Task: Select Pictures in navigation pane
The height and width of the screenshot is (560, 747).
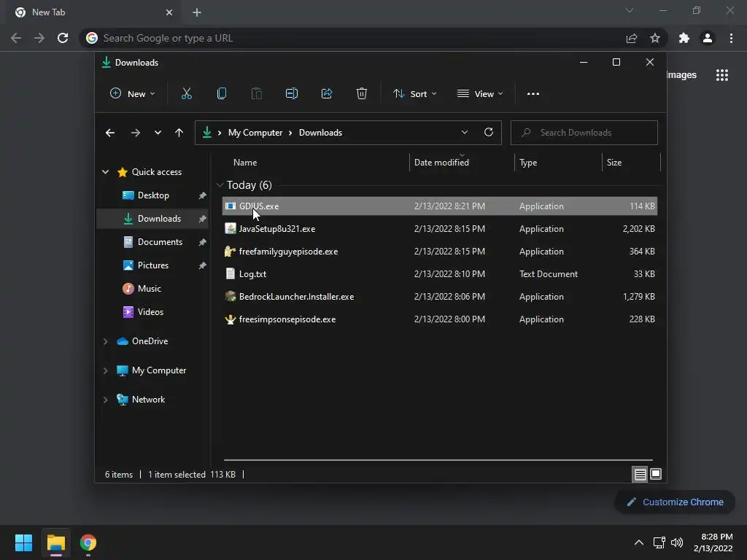Action: 153,265
